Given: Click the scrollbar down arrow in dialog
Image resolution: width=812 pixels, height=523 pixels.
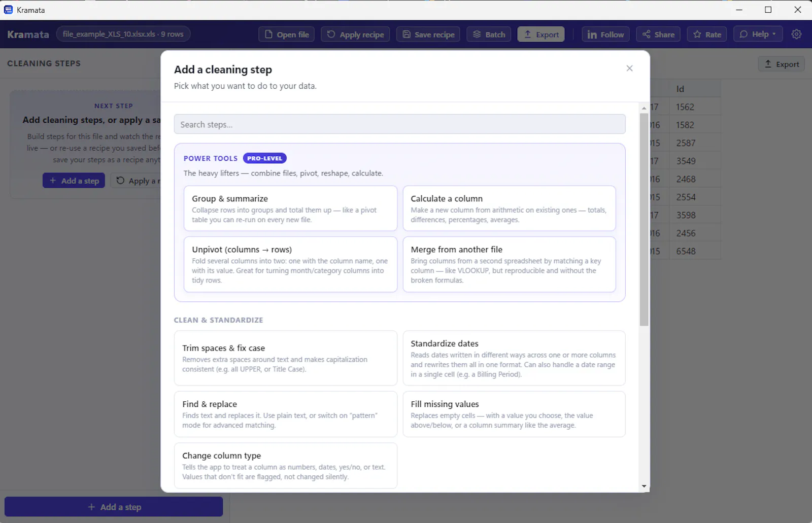Looking at the screenshot, I should [644, 486].
